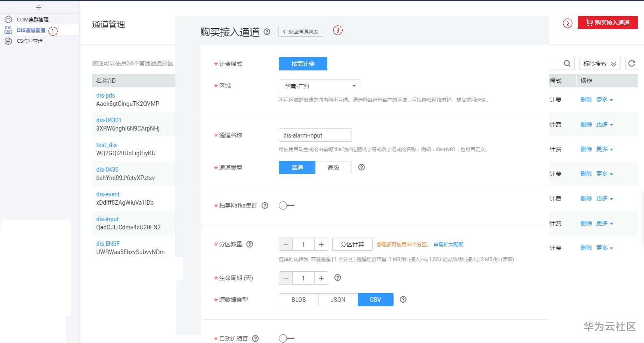The height and width of the screenshot is (343, 644).
Task: Delete the dis-0430 channel via 删除
Action: tap(586, 174)
